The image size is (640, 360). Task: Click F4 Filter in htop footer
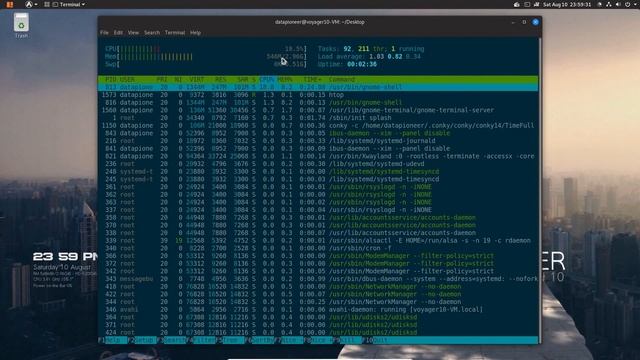click(x=201, y=340)
